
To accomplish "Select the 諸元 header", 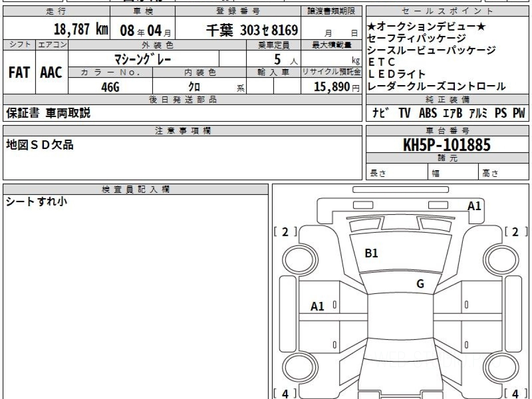I will click(x=448, y=158).
